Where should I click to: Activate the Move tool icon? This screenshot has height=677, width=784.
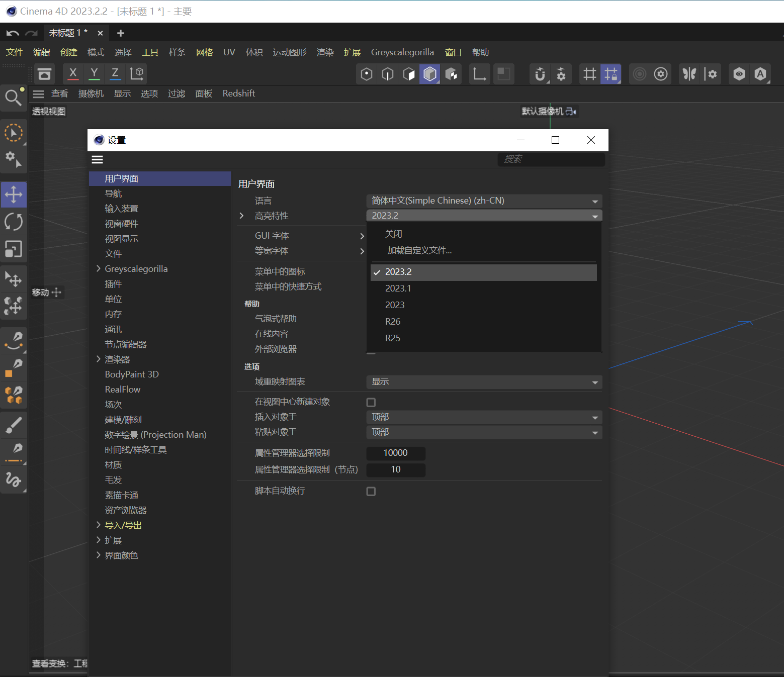pos(14,195)
